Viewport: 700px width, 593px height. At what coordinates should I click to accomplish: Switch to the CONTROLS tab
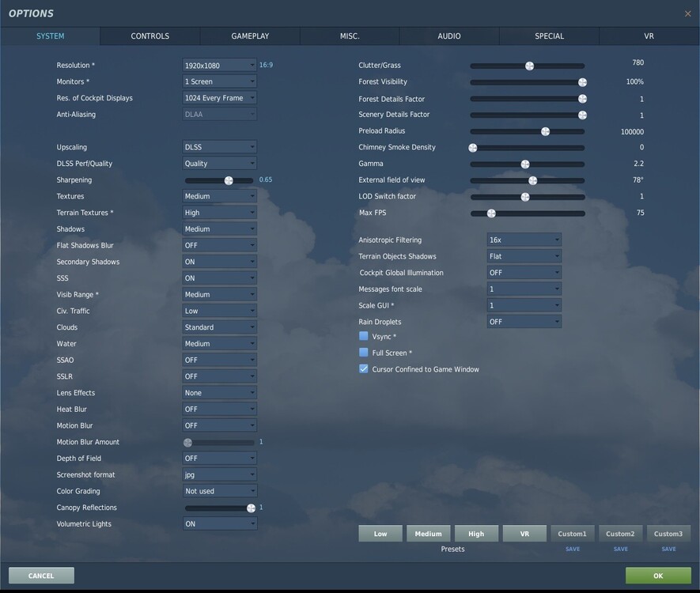(x=149, y=36)
